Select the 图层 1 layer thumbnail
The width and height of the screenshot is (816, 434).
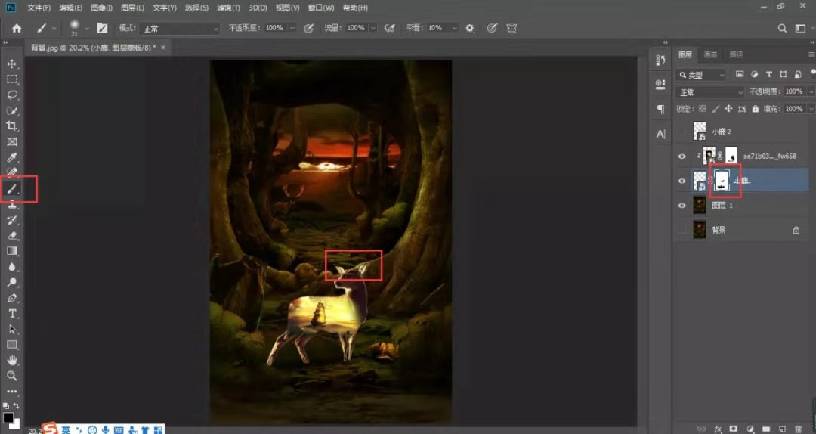point(700,205)
